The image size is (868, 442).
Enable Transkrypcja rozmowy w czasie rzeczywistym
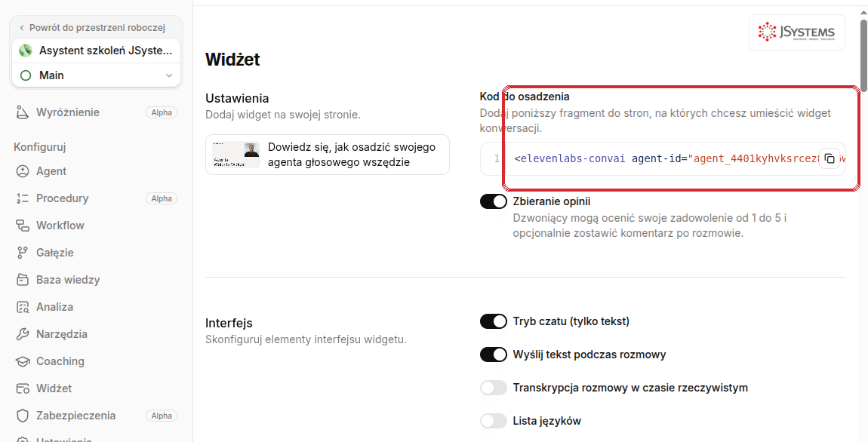coord(493,388)
